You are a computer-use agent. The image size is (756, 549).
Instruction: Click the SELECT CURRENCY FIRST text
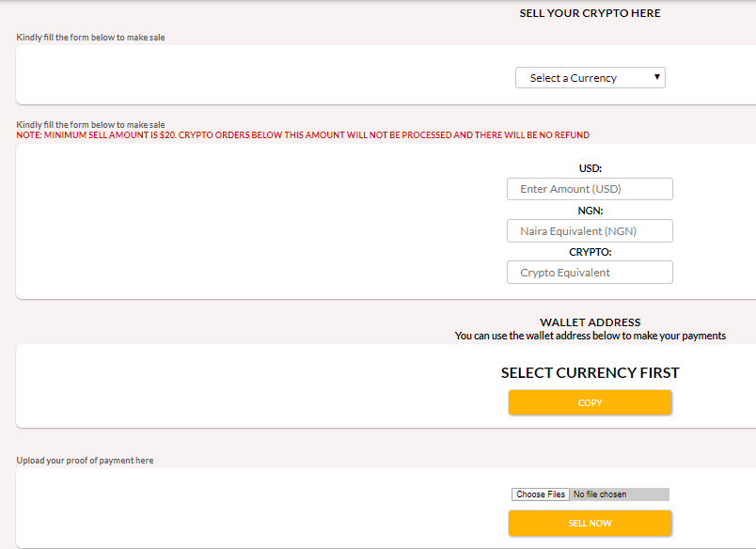(x=590, y=372)
